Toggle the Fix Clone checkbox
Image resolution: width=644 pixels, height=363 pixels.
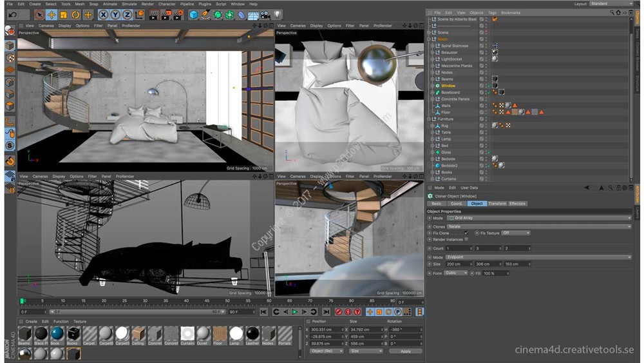466,233
